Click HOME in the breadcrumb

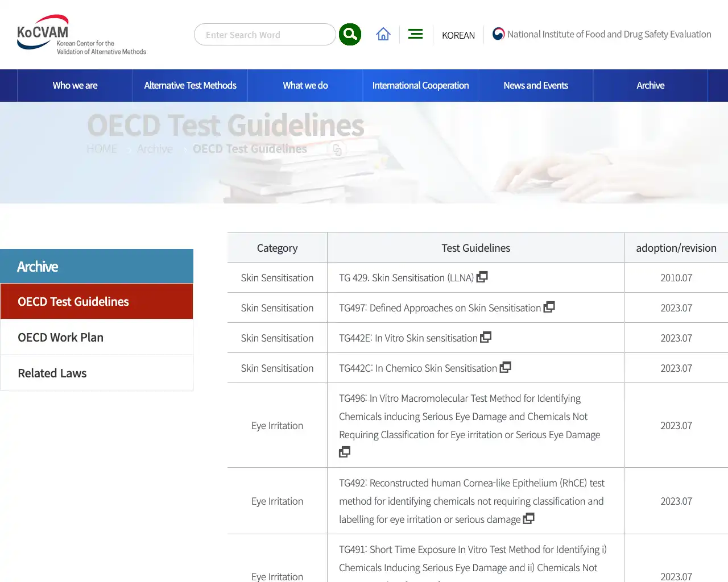click(x=102, y=149)
